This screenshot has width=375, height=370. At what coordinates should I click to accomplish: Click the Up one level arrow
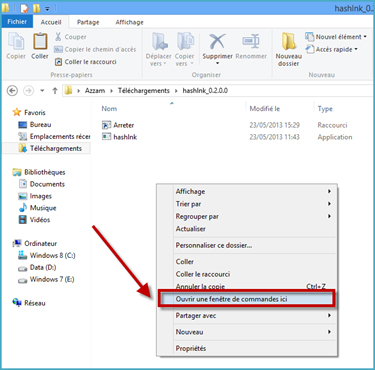point(55,90)
